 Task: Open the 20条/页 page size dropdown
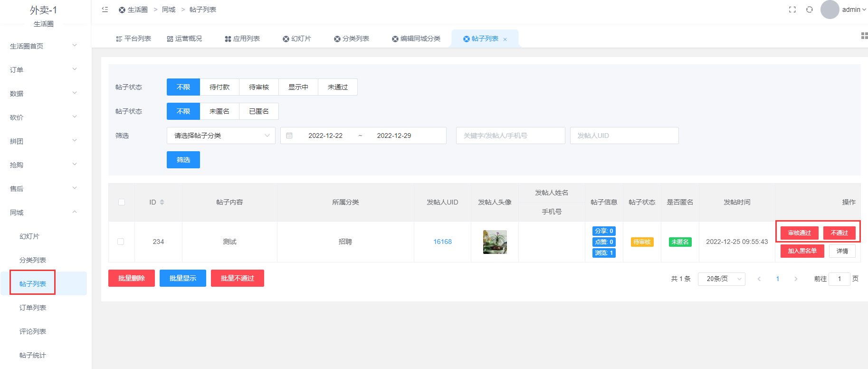[721, 279]
